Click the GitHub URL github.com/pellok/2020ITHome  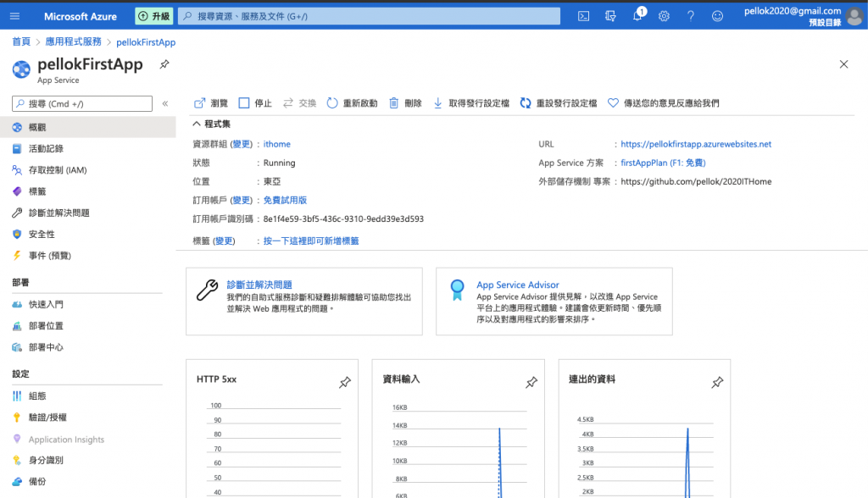pyautogui.click(x=696, y=181)
